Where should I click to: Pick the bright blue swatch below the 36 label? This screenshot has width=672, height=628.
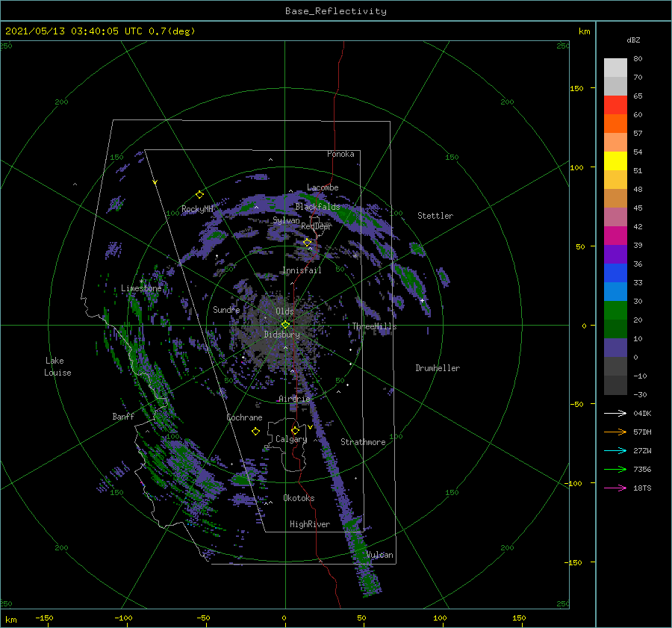(x=615, y=273)
